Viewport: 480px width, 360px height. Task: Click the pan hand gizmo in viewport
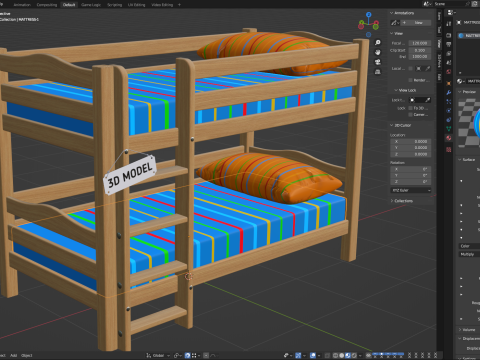tap(378, 52)
